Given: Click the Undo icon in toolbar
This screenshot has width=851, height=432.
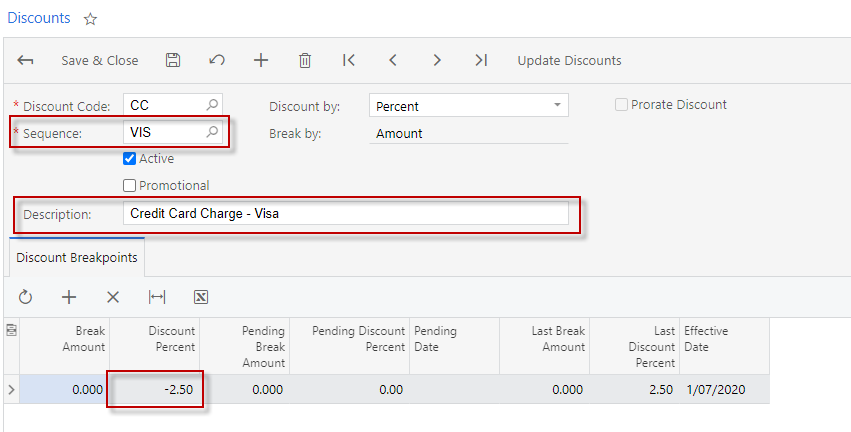Looking at the screenshot, I should [x=217, y=61].
